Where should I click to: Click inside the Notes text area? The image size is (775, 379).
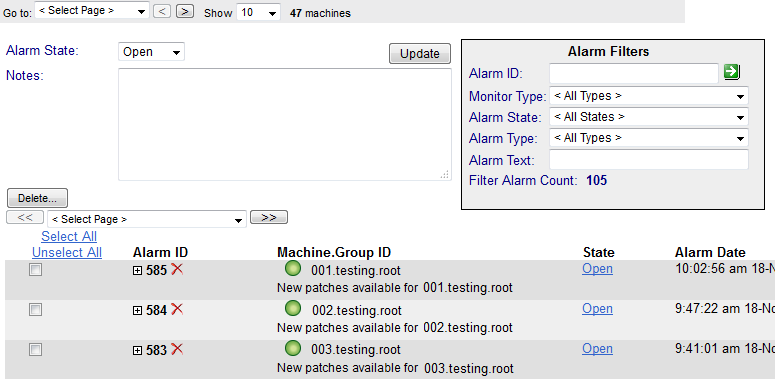click(x=285, y=124)
